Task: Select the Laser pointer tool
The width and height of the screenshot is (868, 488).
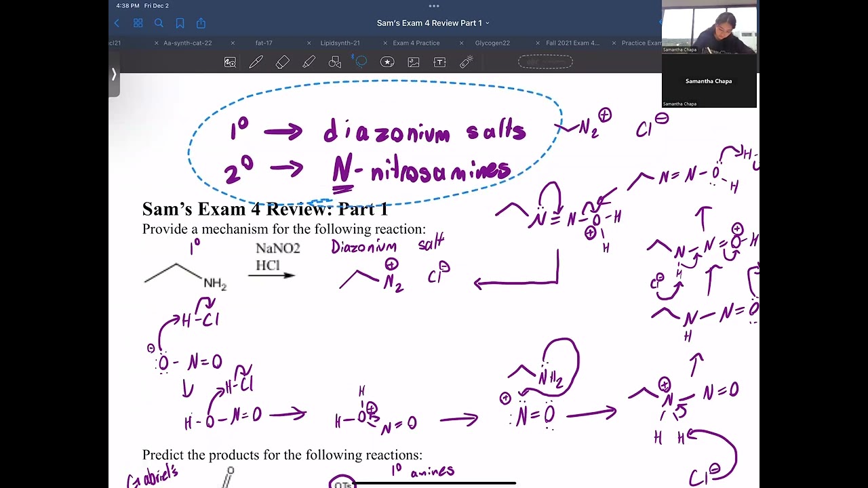Action: pos(466,62)
